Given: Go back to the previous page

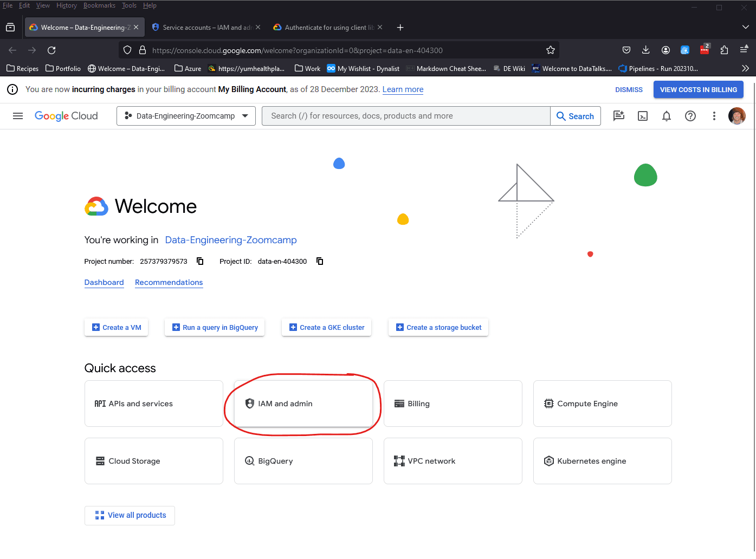Looking at the screenshot, I should click(x=12, y=50).
